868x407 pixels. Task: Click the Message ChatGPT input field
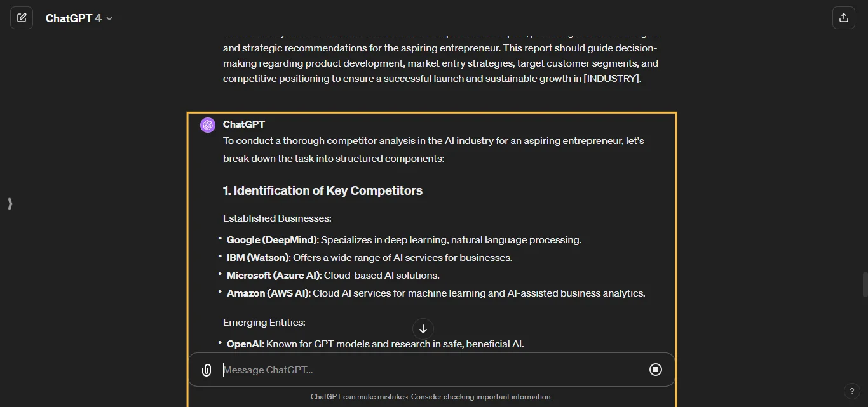[381, 370]
